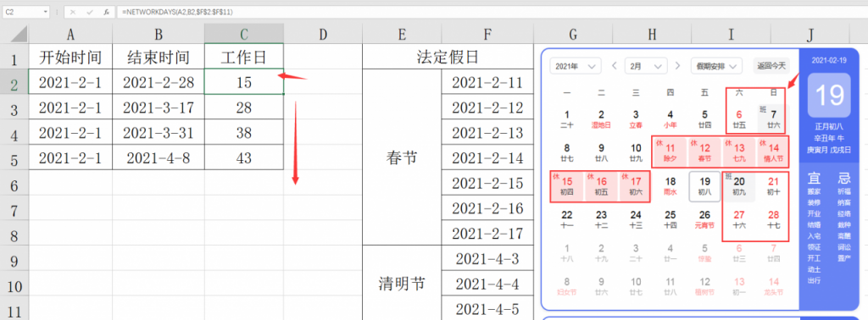Go to next month with right chevron
The image size is (868, 320).
pyautogui.click(x=677, y=66)
